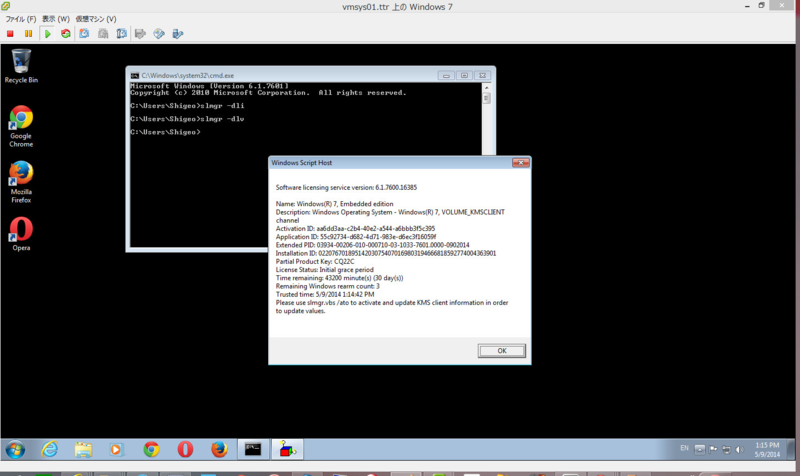
Task: Click the network tray icon
Action: click(x=726, y=449)
